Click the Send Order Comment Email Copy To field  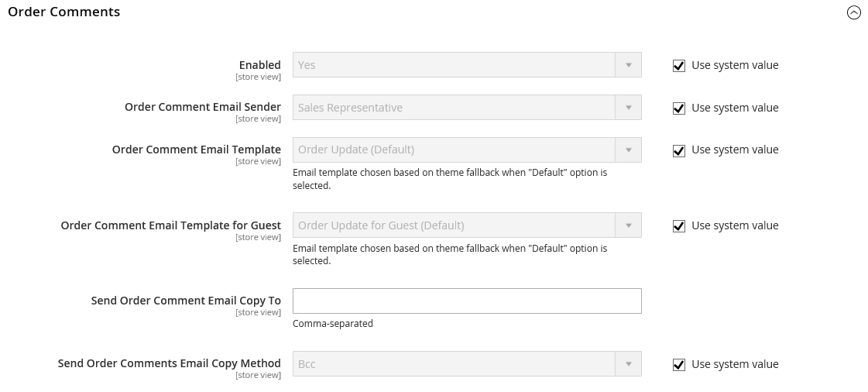pyautogui.click(x=467, y=301)
